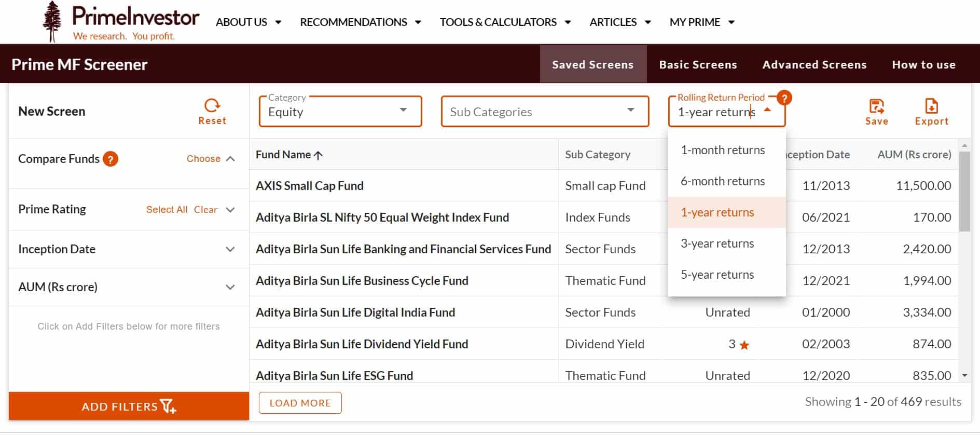
Task: Select 5-year returns option
Action: (727, 275)
